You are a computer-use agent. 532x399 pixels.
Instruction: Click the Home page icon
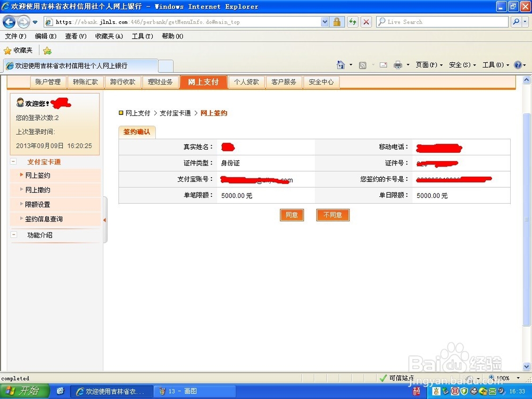[340, 65]
